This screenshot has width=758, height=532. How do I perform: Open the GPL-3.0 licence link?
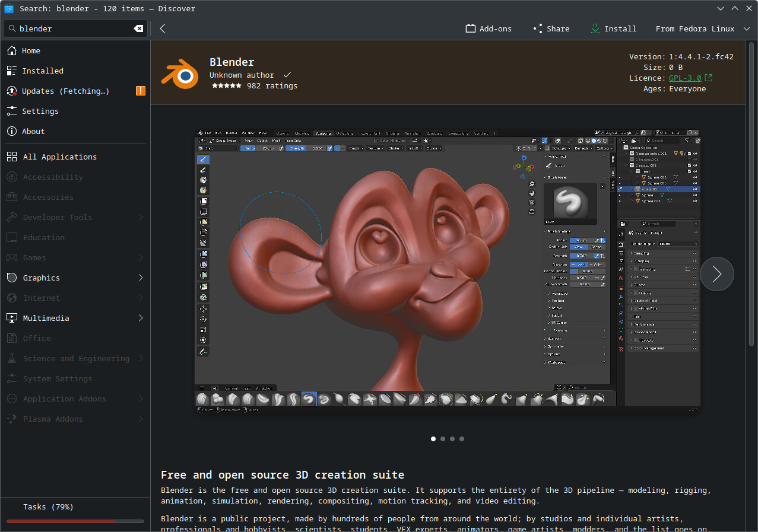685,78
